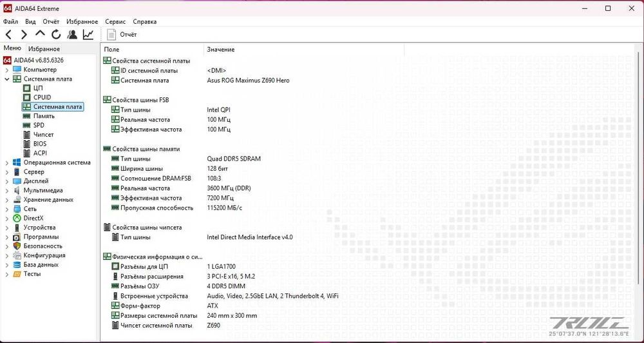
Task: Click the Поле column header
Action: 152,50
